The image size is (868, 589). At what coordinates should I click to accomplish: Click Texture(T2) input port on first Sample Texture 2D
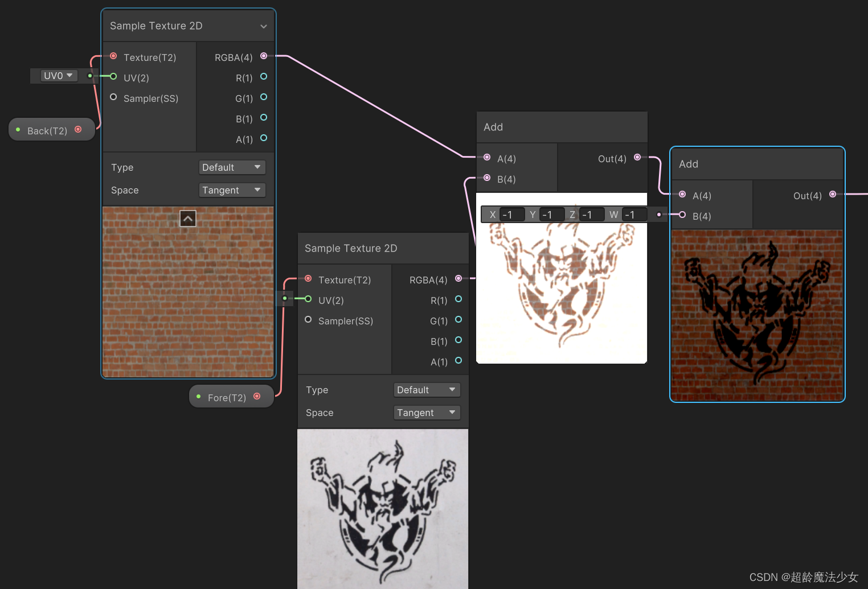[113, 56]
